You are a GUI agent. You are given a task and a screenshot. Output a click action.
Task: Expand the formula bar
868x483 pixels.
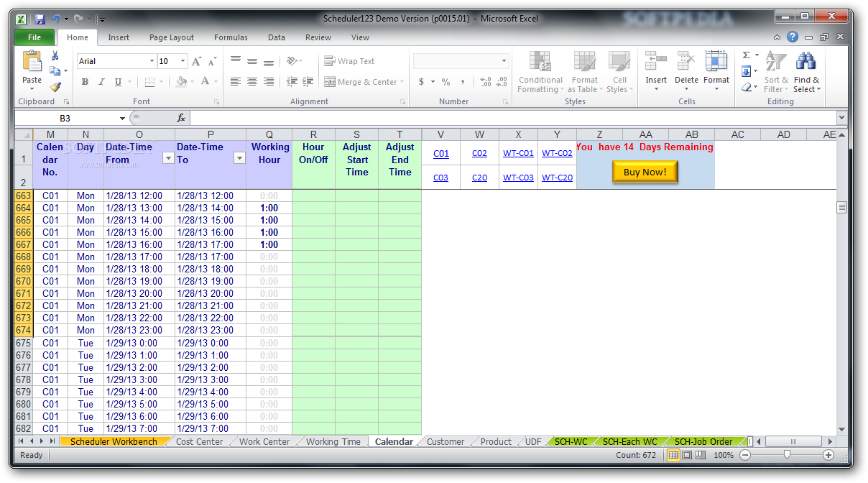841,117
